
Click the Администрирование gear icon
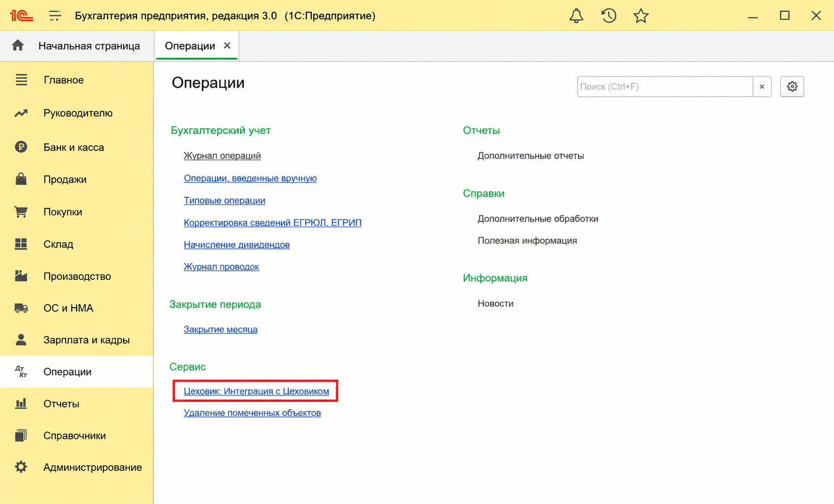(21, 467)
